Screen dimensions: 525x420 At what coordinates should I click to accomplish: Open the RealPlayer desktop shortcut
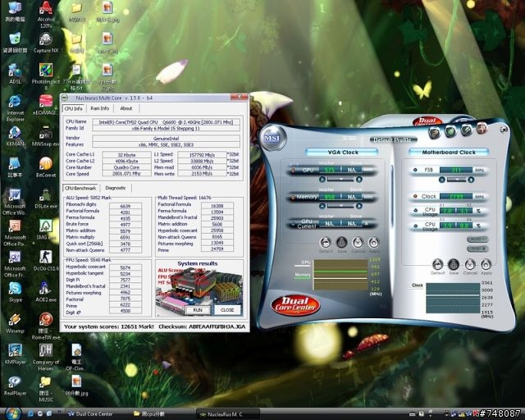point(15,386)
